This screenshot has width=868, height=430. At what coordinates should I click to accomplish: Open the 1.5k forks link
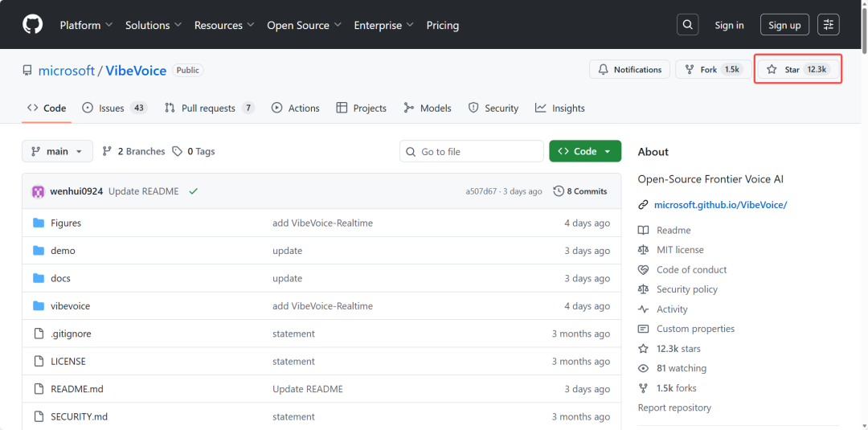tap(677, 388)
